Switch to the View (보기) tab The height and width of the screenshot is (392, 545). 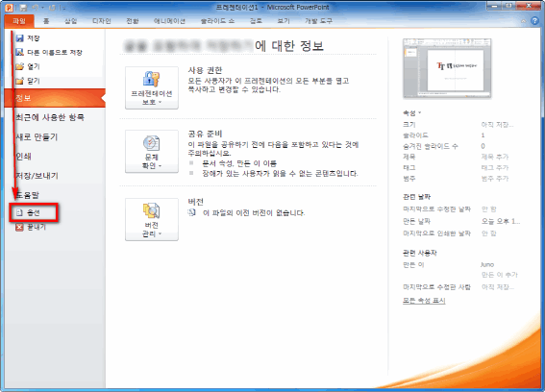click(x=284, y=21)
